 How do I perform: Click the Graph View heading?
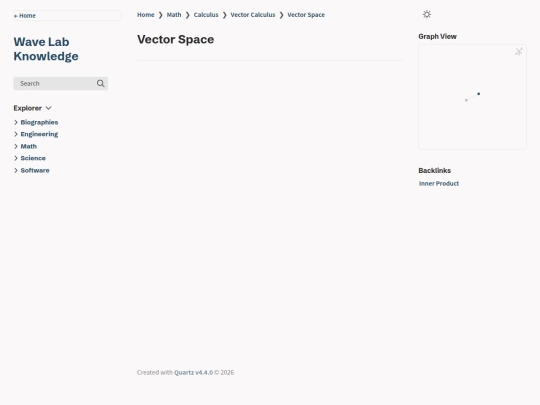(x=437, y=37)
